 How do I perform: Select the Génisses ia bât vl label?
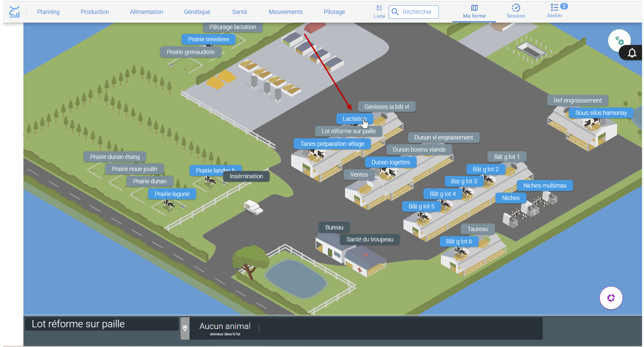click(x=386, y=107)
